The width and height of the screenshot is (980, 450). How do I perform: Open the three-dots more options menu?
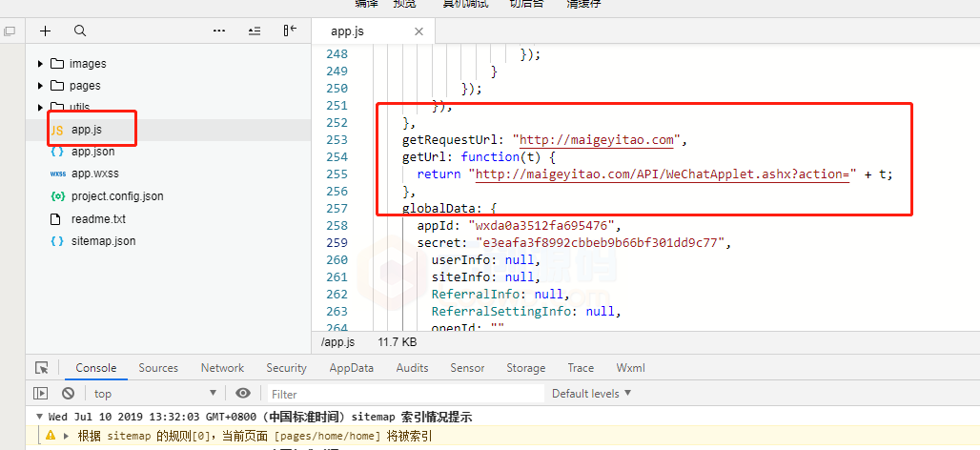218,31
